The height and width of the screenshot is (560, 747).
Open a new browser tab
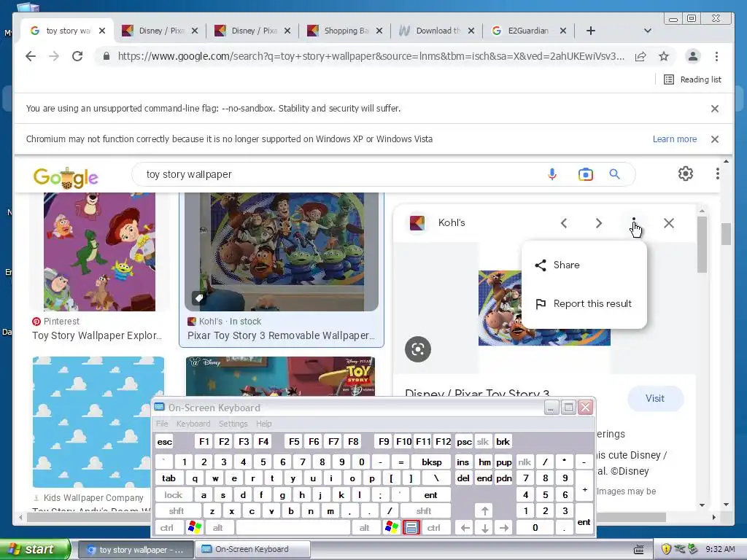coord(591,31)
